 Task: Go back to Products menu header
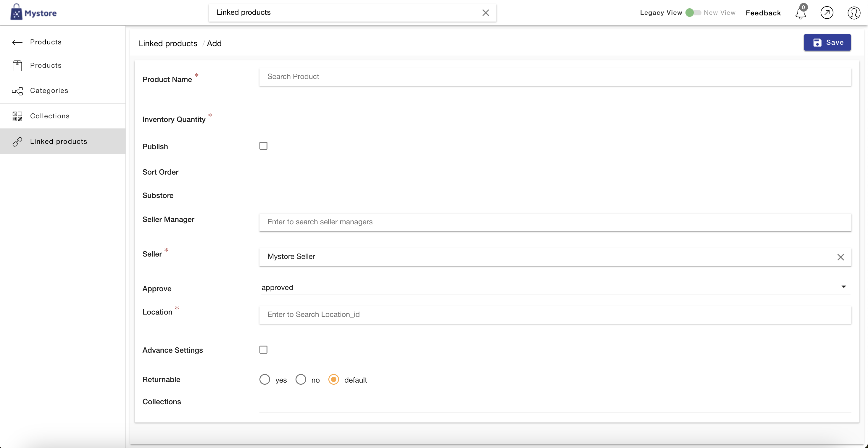(x=63, y=42)
